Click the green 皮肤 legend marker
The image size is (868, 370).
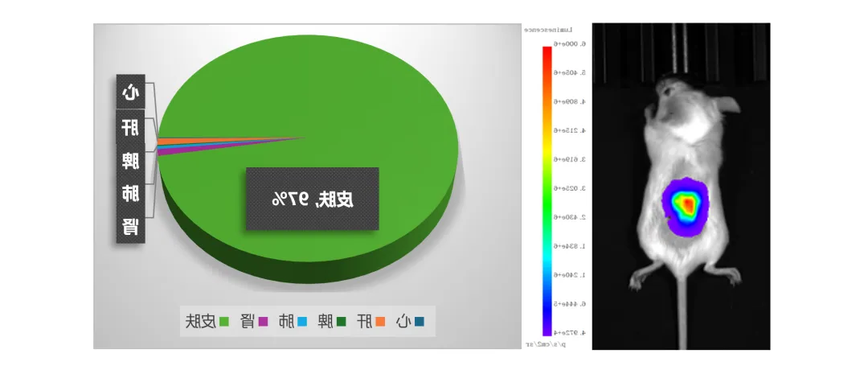click(x=223, y=322)
